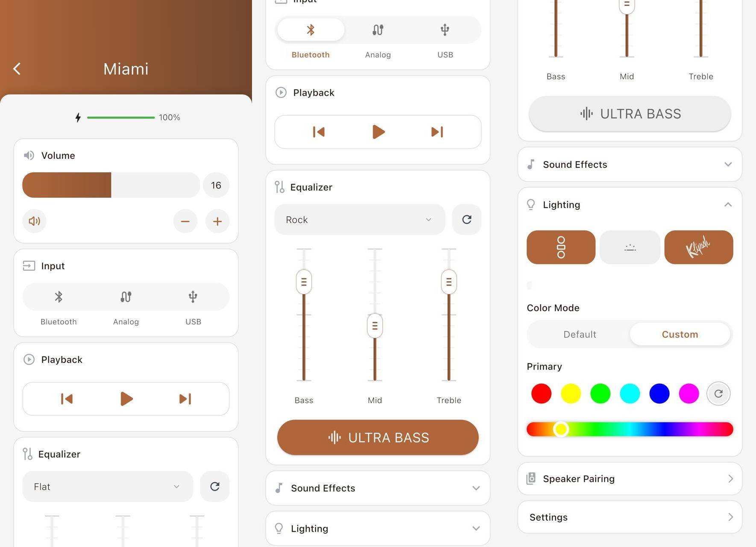Click the Treble slider handle in Rock equalizer

coord(449,282)
